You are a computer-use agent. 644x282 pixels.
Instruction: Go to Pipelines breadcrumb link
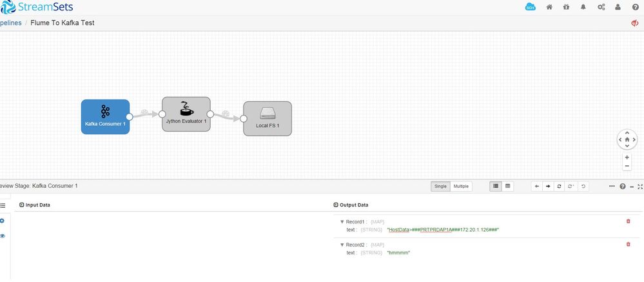11,23
